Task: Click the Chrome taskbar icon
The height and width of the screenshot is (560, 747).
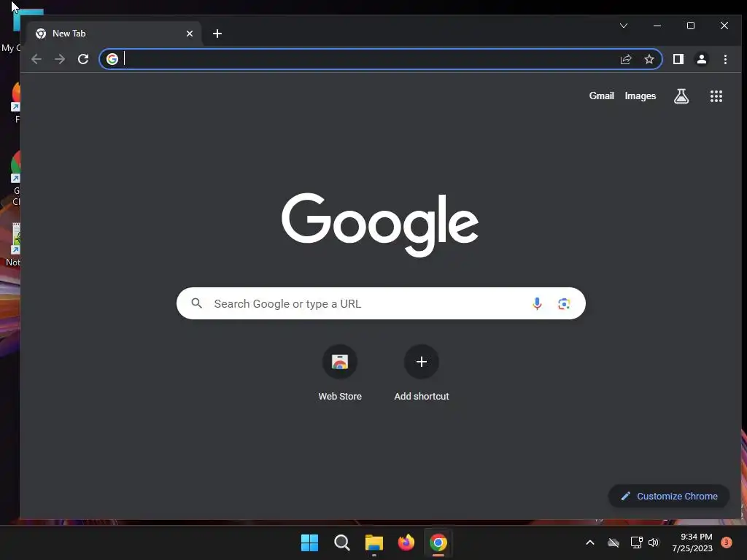Action: [x=438, y=542]
